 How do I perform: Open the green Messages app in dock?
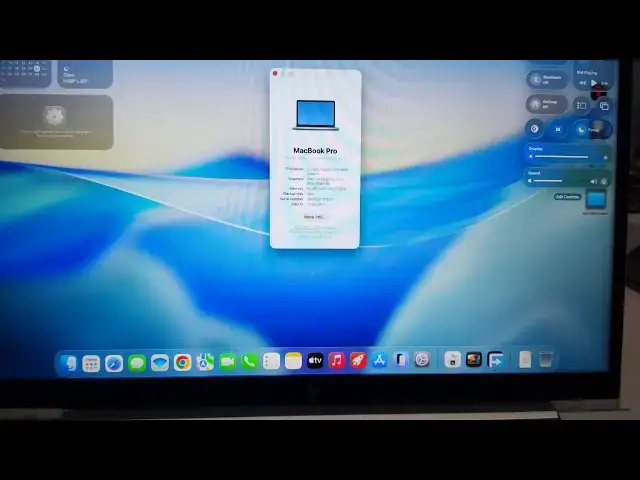[137, 363]
